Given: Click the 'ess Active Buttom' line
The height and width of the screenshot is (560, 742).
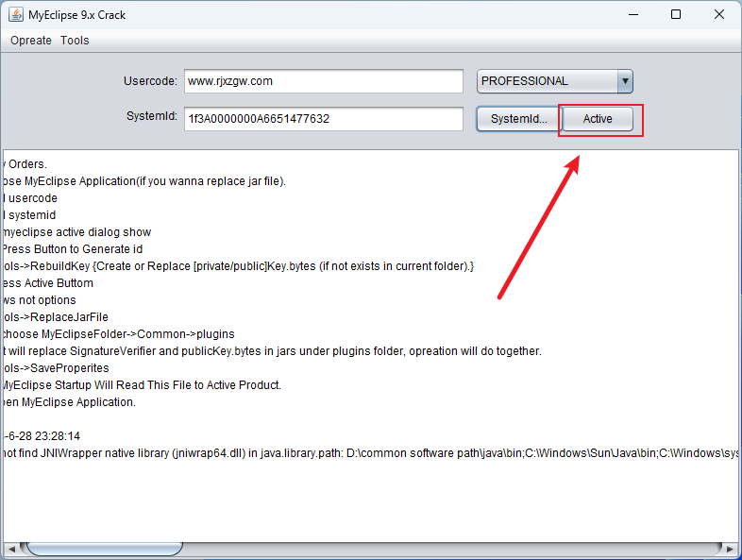Looking at the screenshot, I should coord(48,283).
